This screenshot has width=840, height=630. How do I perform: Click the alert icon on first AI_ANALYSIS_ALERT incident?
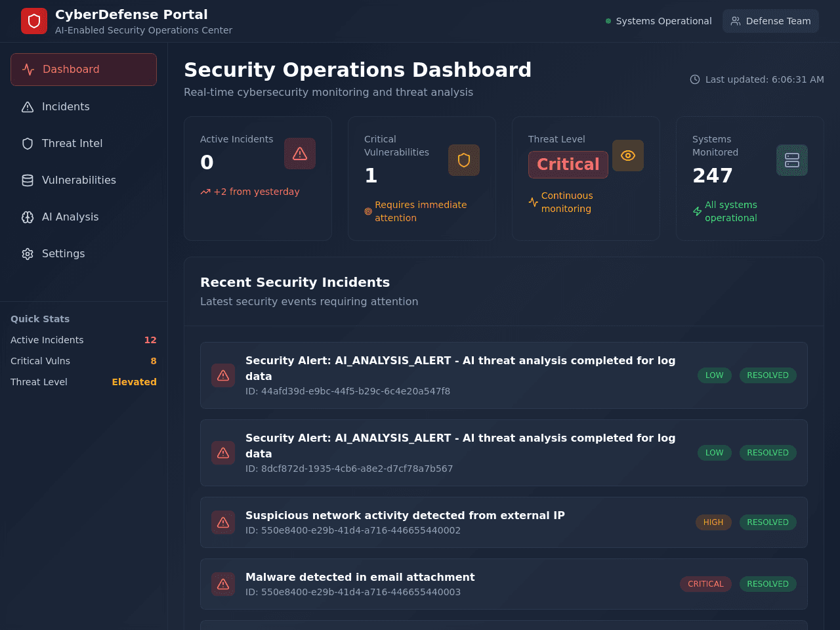[223, 375]
